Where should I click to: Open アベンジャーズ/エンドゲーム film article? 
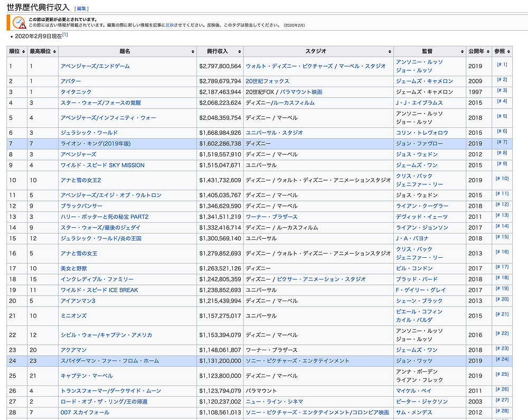tap(95, 67)
